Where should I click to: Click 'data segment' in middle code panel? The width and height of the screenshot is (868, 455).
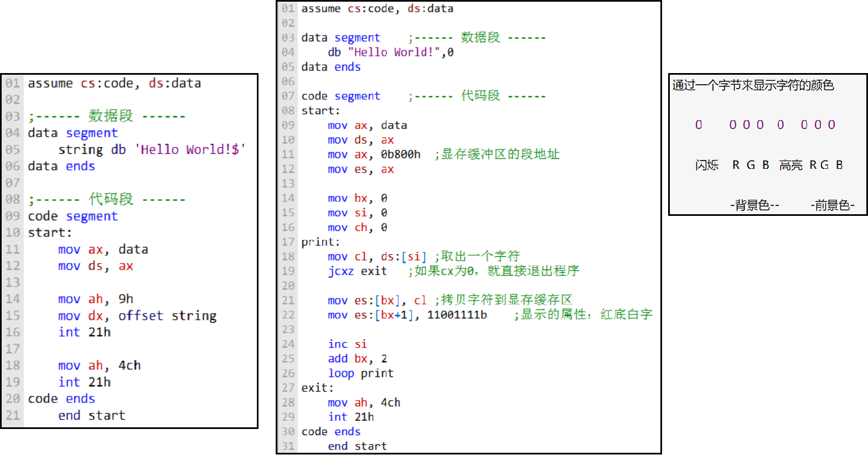(341, 38)
